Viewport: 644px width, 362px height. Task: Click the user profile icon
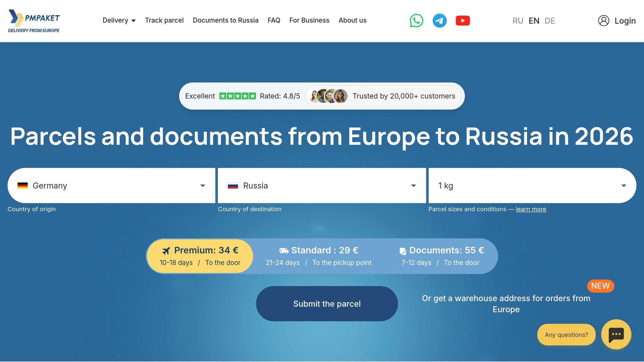coord(603,21)
